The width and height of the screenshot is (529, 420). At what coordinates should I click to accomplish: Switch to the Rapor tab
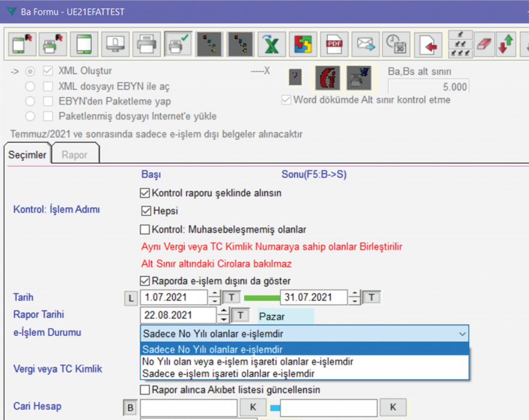point(75,155)
